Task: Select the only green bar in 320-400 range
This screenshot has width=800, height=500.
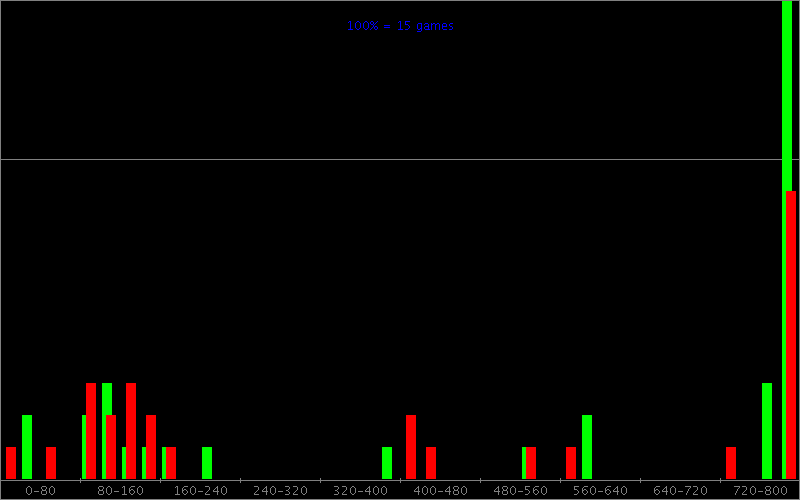Action: pyautogui.click(x=387, y=463)
